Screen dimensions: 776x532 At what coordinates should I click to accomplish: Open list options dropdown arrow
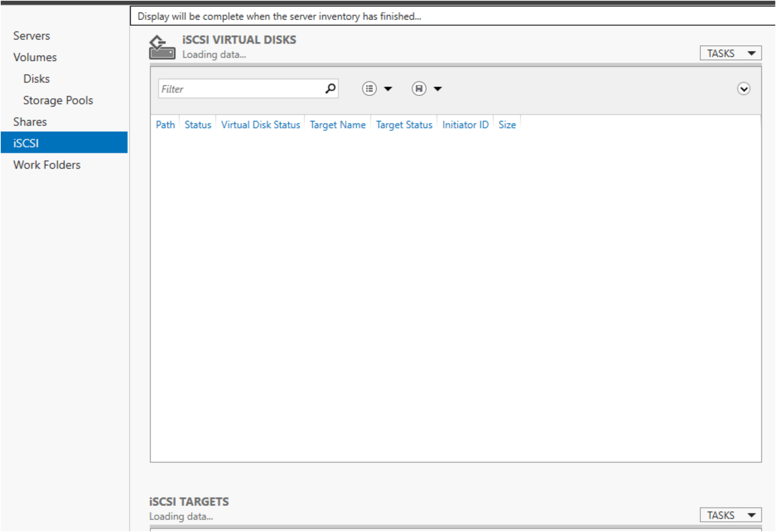point(388,89)
